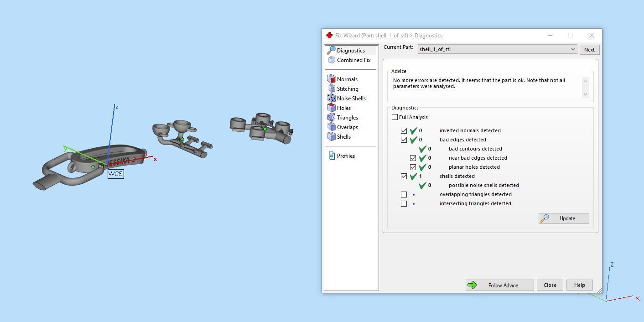Uncheck planar holes detected checkbox
This screenshot has width=644, height=322.
[413, 167]
